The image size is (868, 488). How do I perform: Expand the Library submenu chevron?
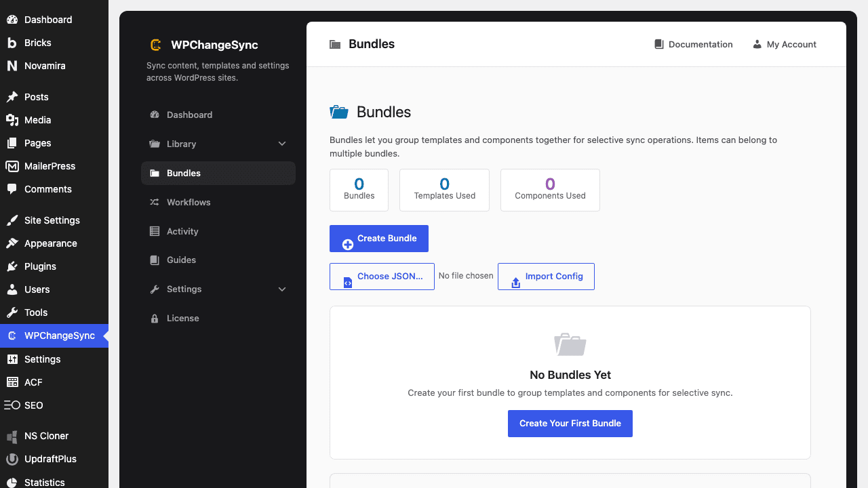click(x=282, y=144)
